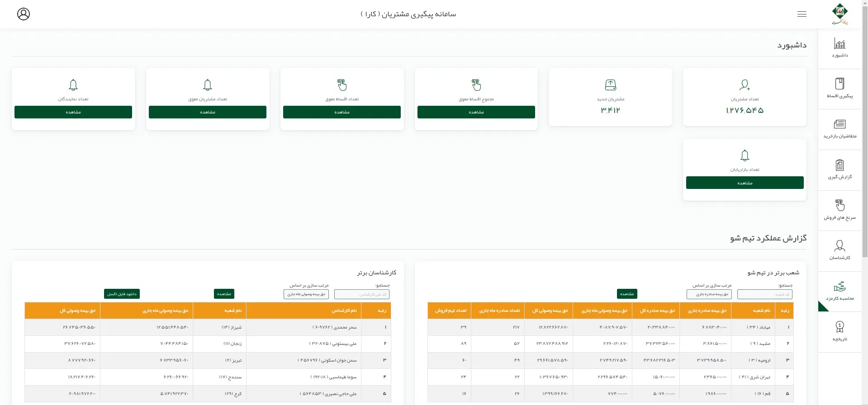The height and width of the screenshot is (405, 868).
Task: Focus the کد ملی کارشناس search field
Action: pyautogui.click(x=361, y=294)
